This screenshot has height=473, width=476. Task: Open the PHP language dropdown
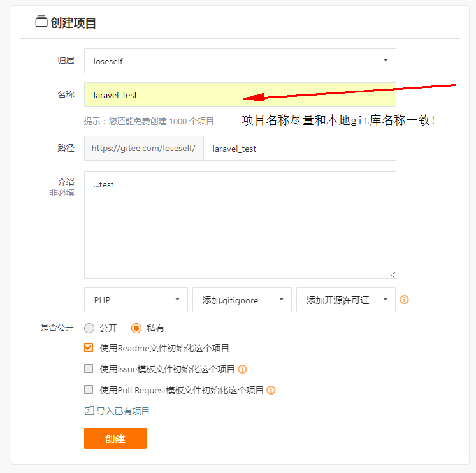pyautogui.click(x=136, y=300)
